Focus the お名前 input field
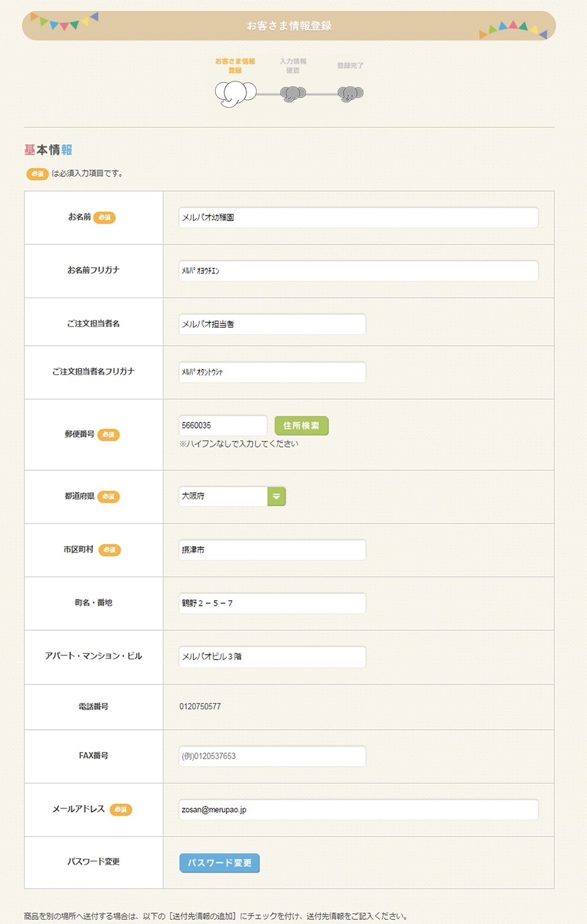Screen dimensions: 587x924 pos(358,217)
